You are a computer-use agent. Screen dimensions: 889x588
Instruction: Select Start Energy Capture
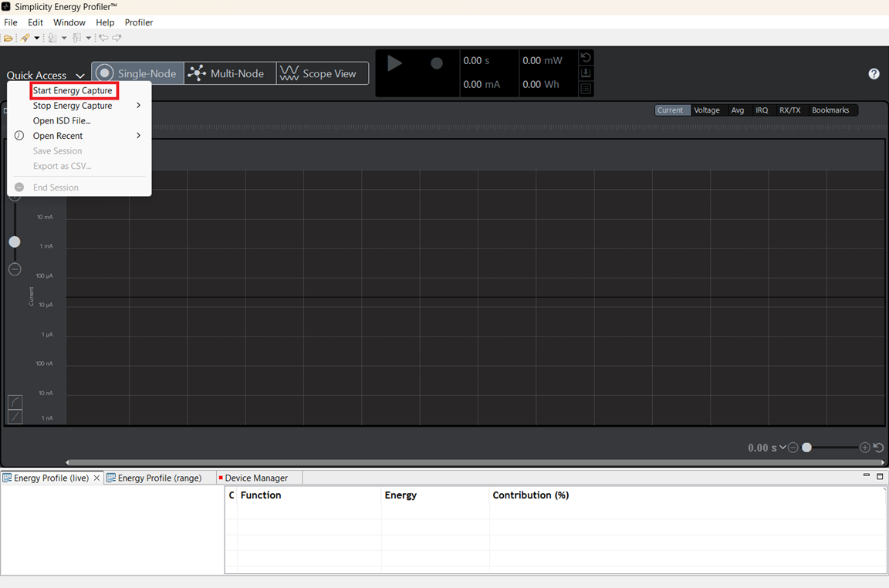[x=73, y=90]
